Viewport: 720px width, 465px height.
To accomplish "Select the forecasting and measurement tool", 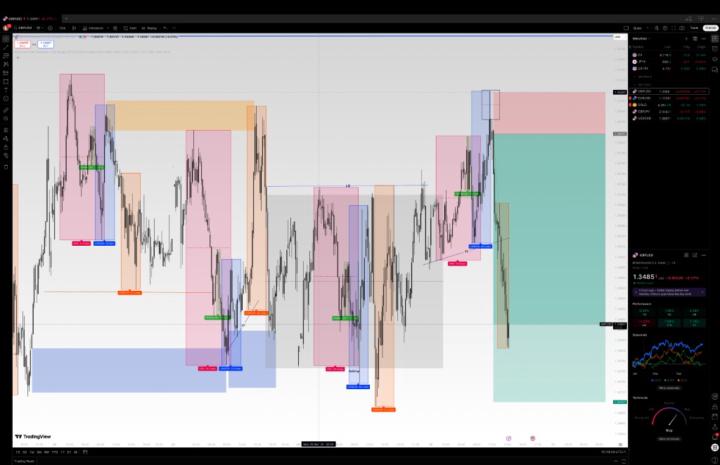I will pyautogui.click(x=6, y=73).
